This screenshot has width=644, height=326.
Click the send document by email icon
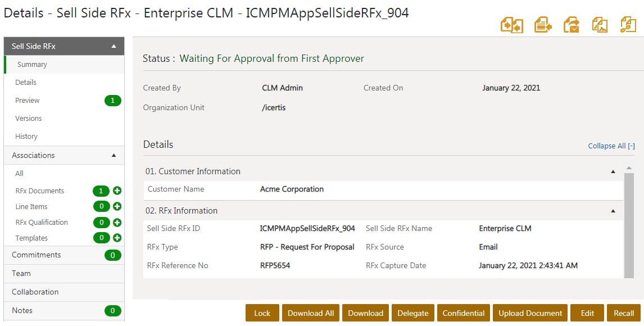tap(572, 25)
